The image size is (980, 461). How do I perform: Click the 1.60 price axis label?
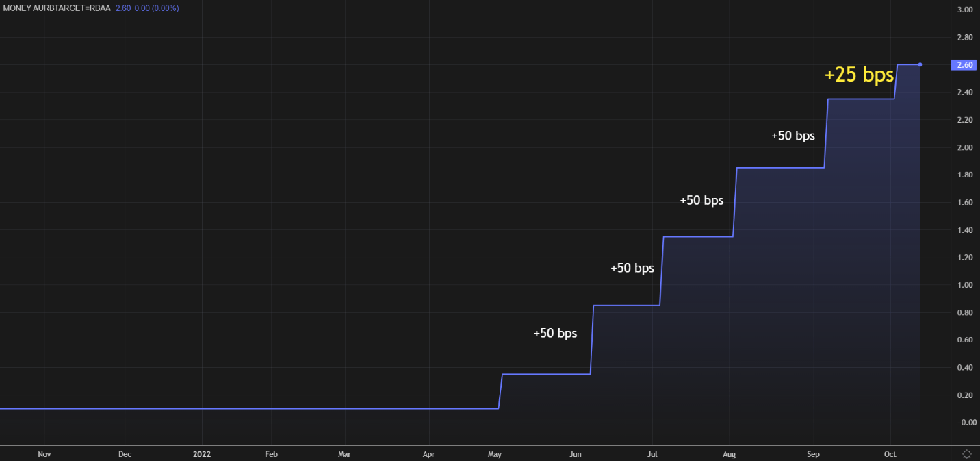click(965, 202)
